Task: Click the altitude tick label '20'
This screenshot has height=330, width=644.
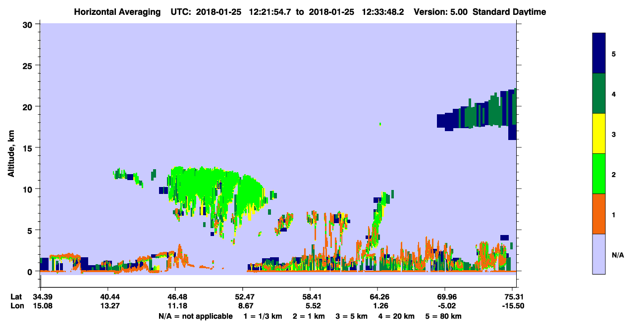Action: pyautogui.click(x=29, y=106)
